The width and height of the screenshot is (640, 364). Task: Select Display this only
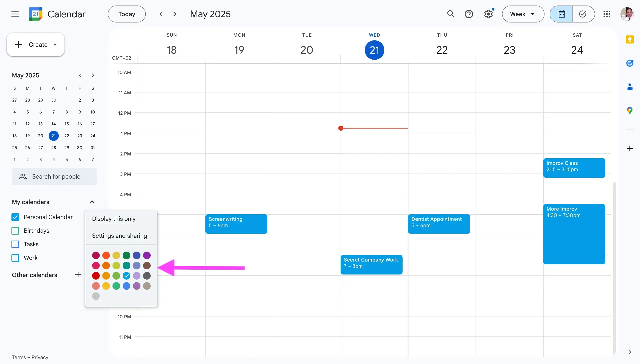point(114,219)
